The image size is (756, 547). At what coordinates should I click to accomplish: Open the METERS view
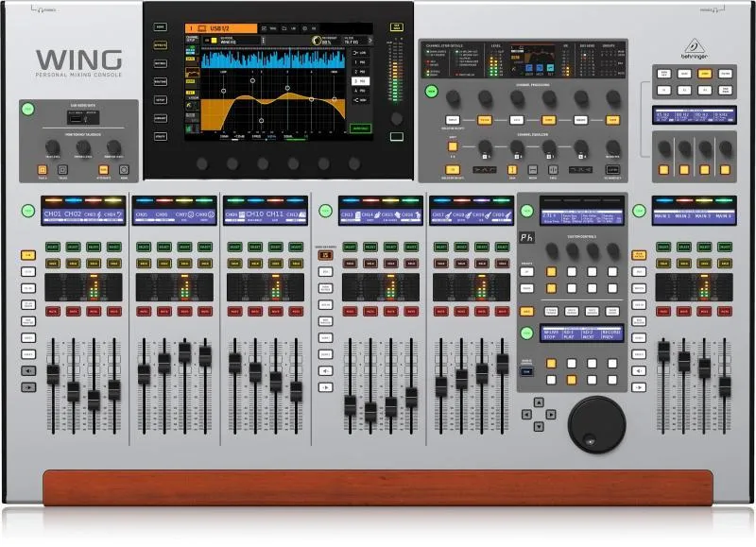[x=160, y=63]
